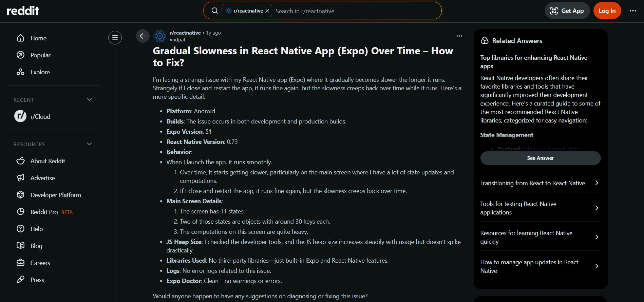Collapse the Recent section
This screenshot has width=644, height=302.
click(89, 100)
